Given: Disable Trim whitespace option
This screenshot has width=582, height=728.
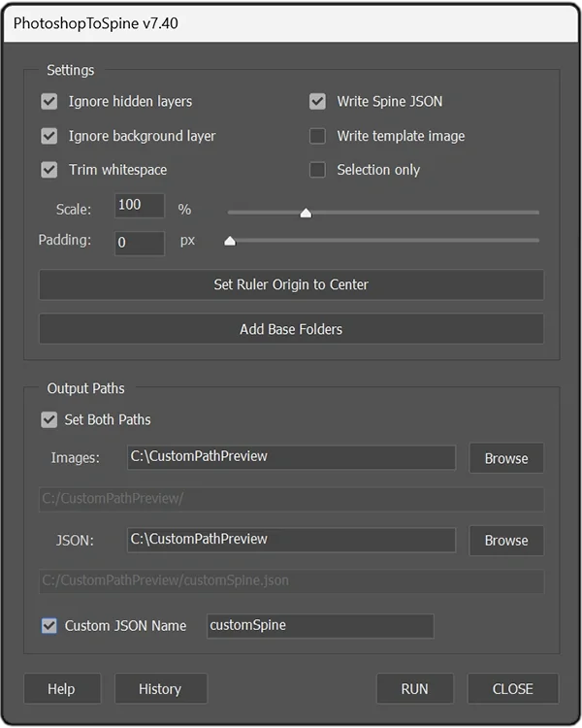Looking at the screenshot, I should pyautogui.click(x=49, y=170).
